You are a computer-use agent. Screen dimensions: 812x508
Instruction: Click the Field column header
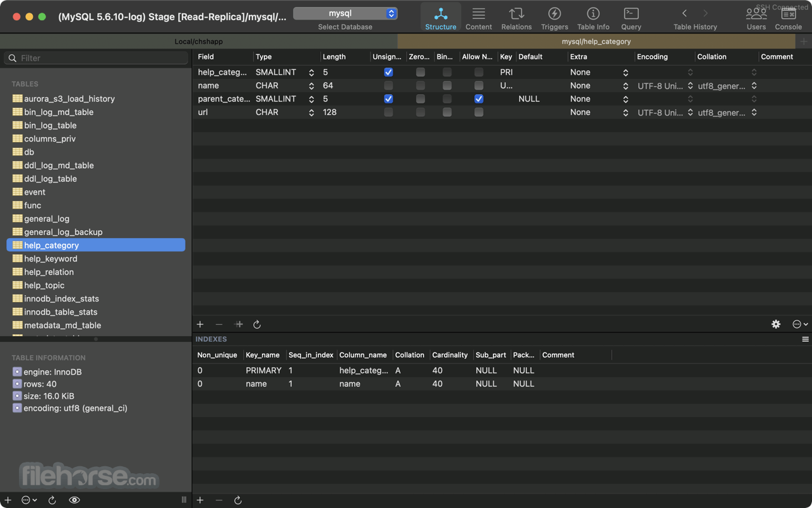(x=223, y=57)
